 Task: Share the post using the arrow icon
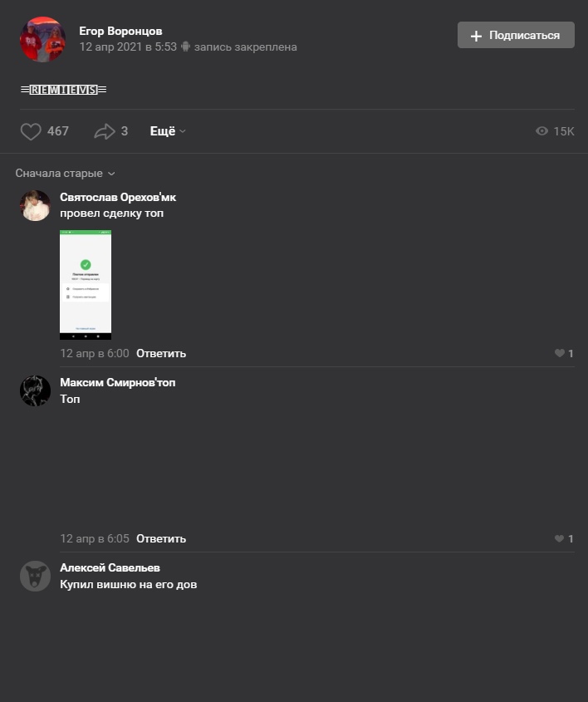(x=105, y=131)
